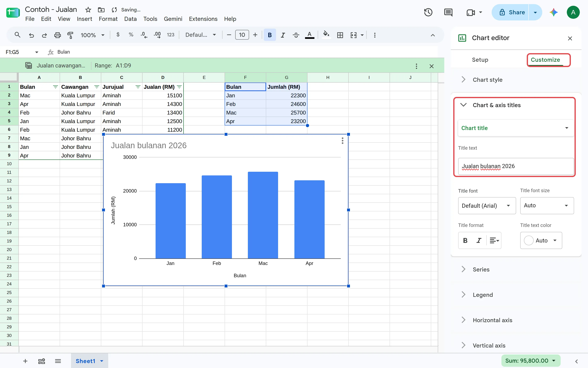Open the Data menu
This screenshot has height=368, width=588.
coord(130,19)
